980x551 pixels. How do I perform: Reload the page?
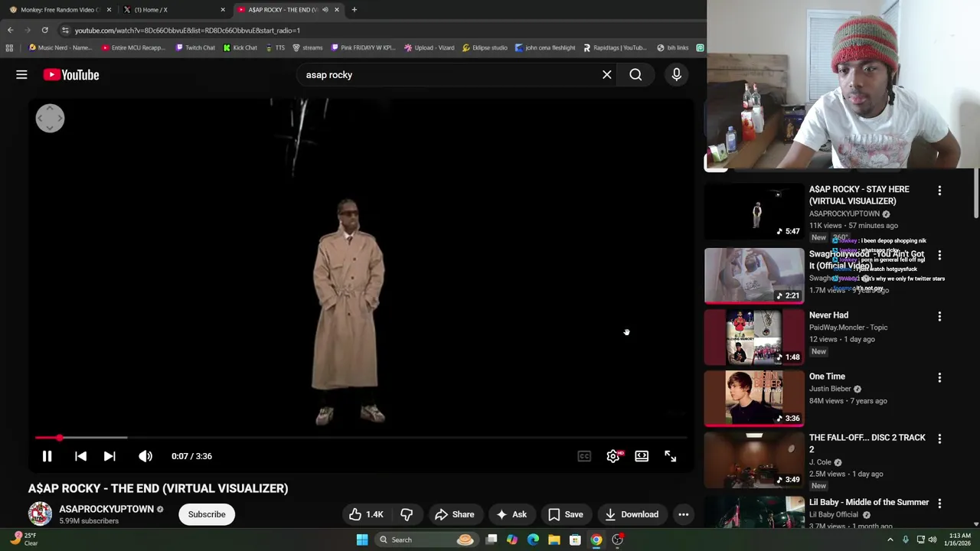[44, 30]
